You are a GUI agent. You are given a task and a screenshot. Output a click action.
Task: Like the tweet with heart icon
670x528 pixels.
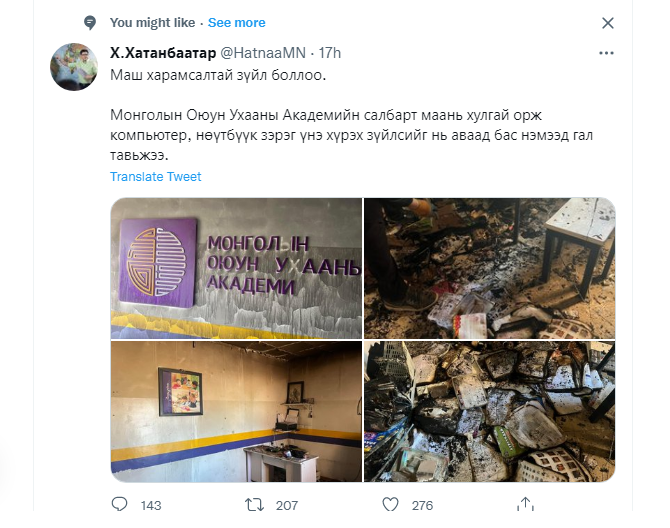click(390, 505)
